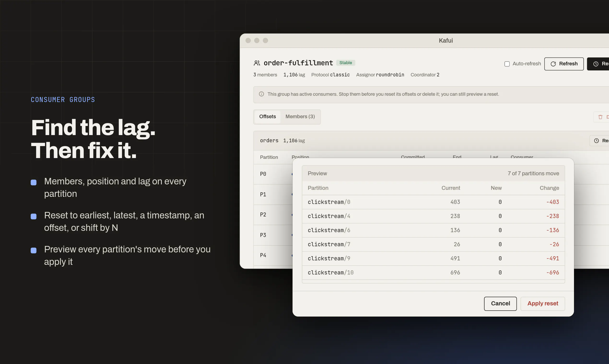Click the Partition column header in preview
The width and height of the screenshot is (609, 364).
[x=318, y=188]
